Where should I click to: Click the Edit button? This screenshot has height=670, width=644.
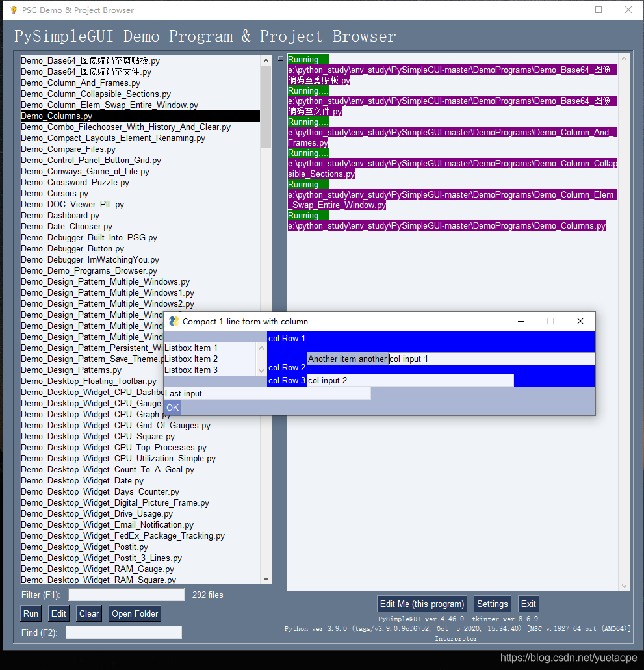coord(58,613)
